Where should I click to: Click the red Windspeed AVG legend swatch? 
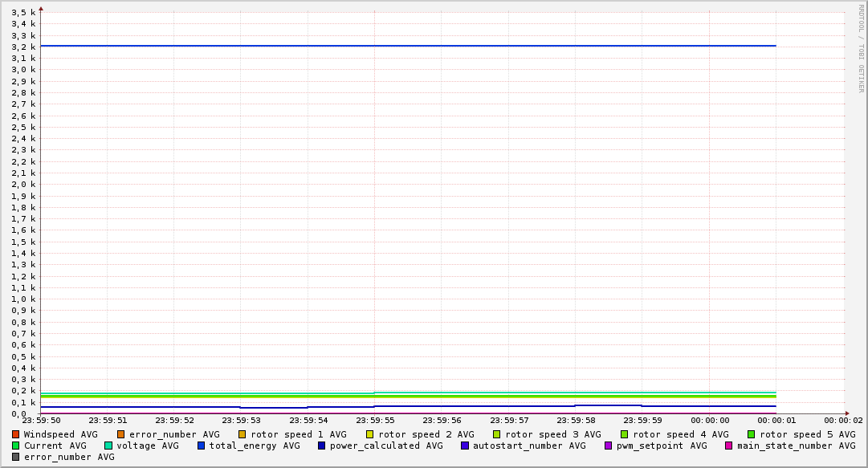[15, 434]
